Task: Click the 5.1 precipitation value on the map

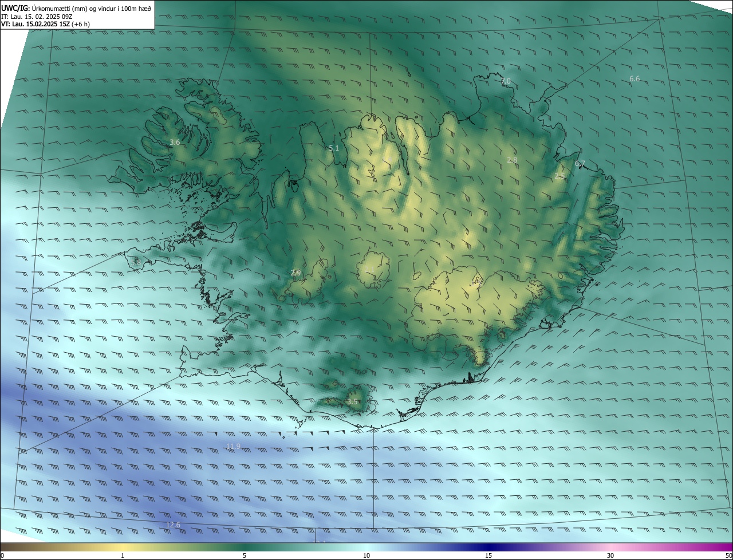Action: [334, 148]
